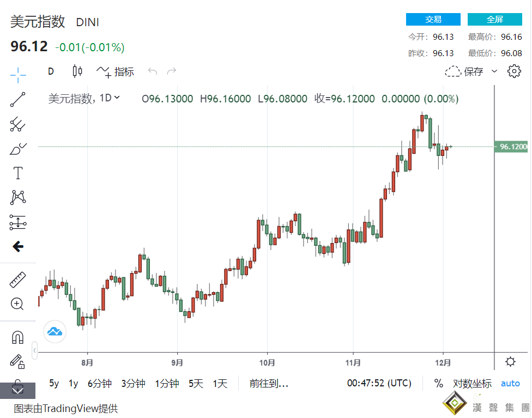Click the zoom in magnifier tool
This screenshot has height=418, width=532.
pyautogui.click(x=18, y=304)
